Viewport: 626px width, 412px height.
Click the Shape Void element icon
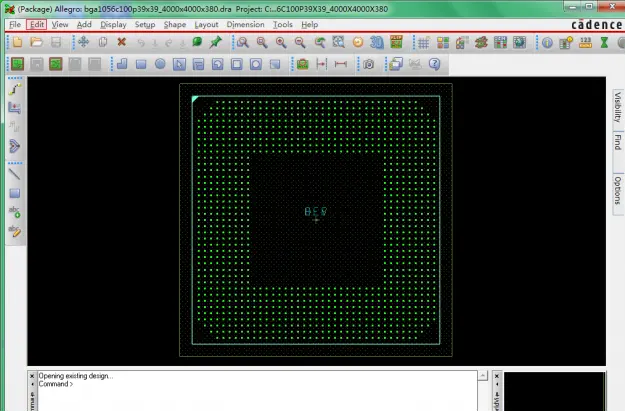pos(198,64)
